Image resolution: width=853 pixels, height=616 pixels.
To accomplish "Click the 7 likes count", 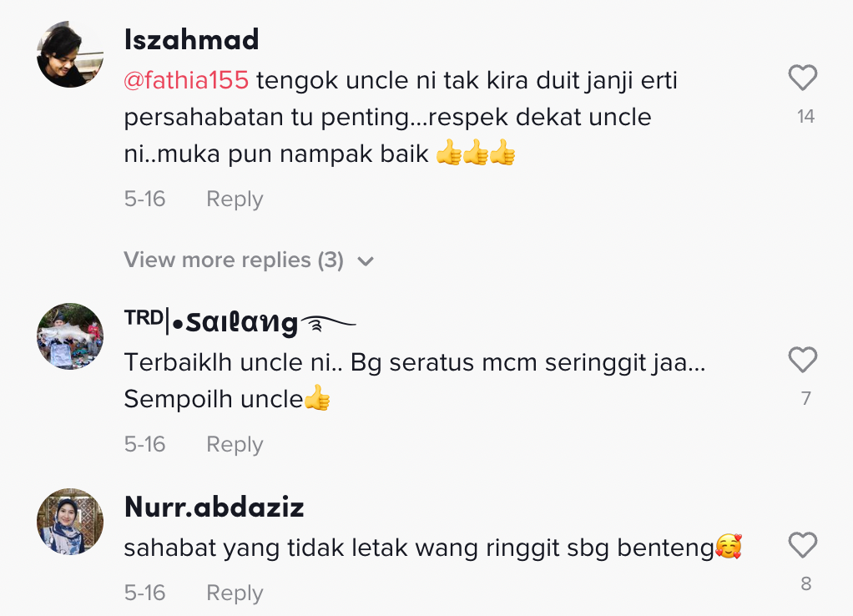I will [805, 399].
